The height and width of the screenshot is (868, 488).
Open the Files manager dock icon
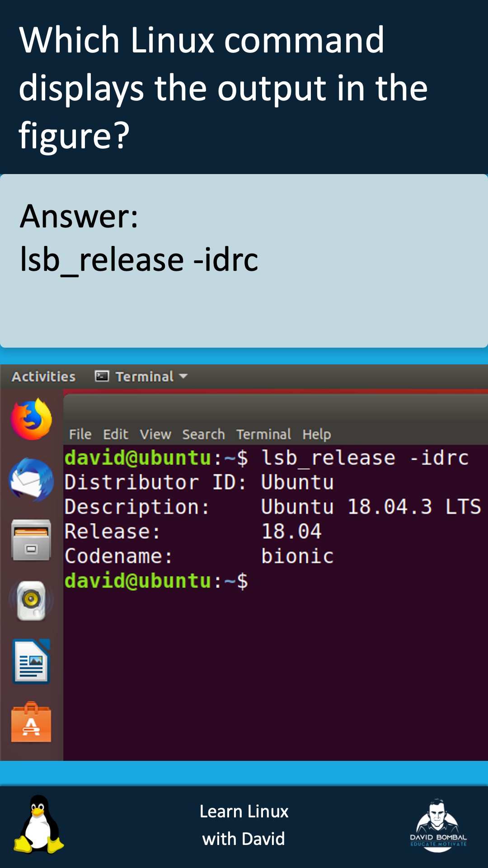31,540
